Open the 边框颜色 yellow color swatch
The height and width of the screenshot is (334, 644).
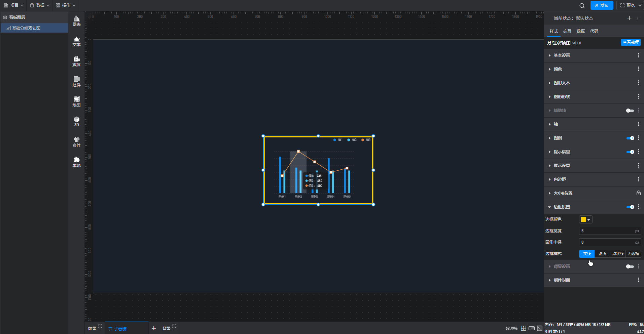point(585,219)
